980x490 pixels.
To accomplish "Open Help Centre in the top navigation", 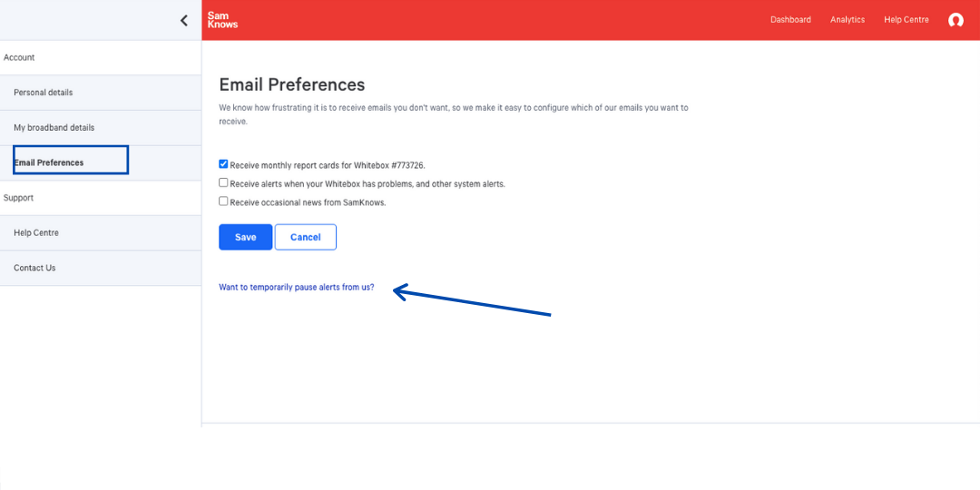I will tap(906, 20).
